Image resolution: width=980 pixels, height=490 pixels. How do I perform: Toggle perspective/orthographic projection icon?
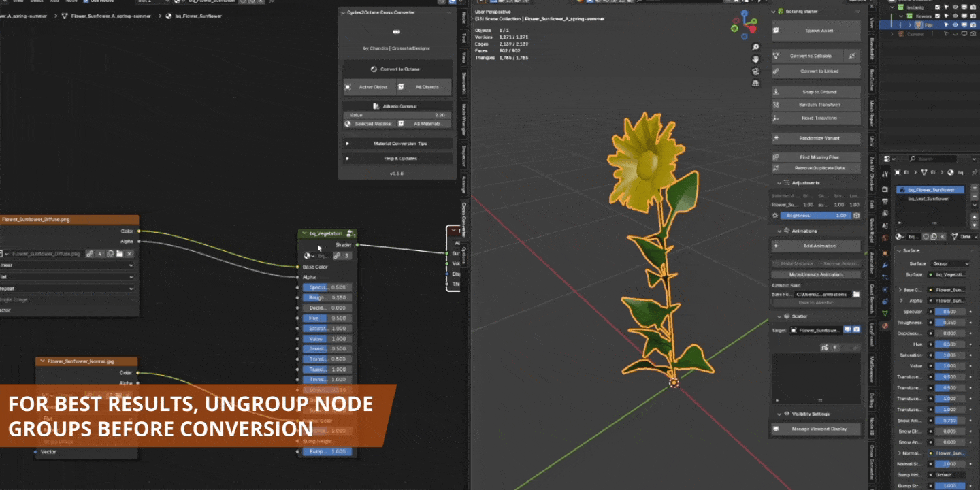755,82
